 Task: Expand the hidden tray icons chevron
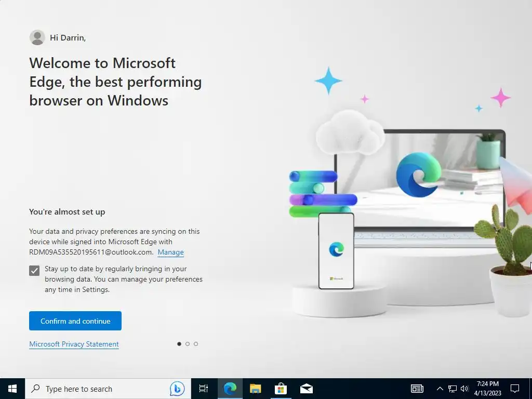pyautogui.click(x=440, y=389)
